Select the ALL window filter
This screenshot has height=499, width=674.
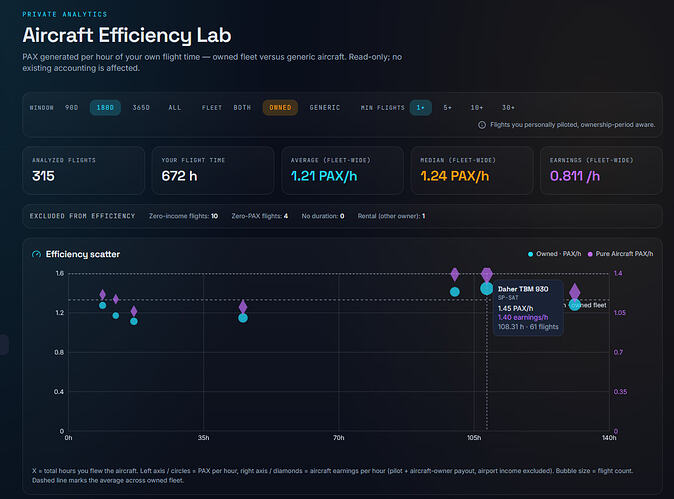point(175,107)
